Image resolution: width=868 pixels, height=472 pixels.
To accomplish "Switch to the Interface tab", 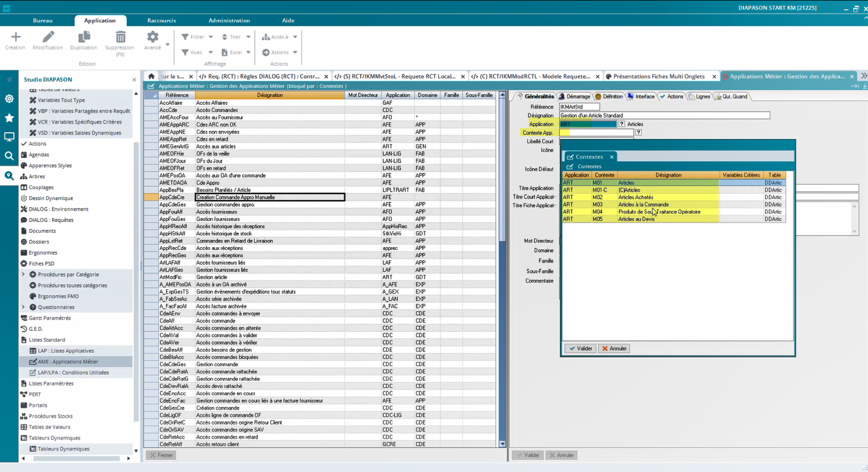I will click(641, 97).
